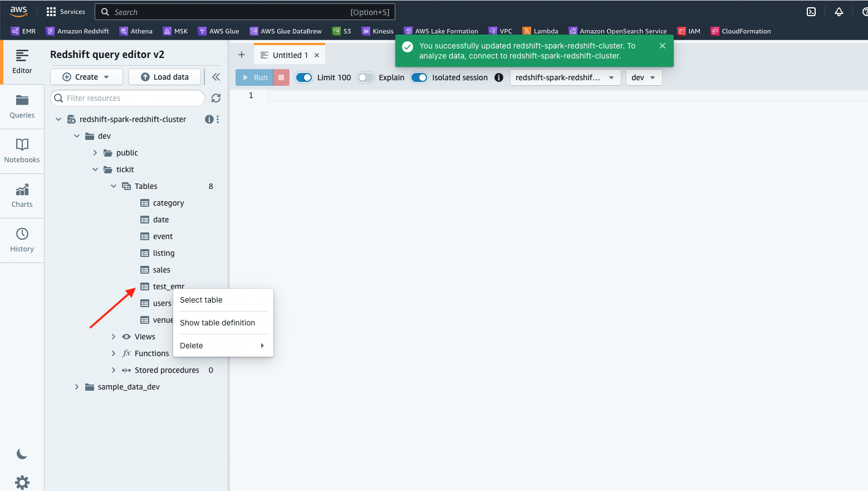Expand the sample_data_dev database
The width and height of the screenshot is (868, 491).
[77, 387]
